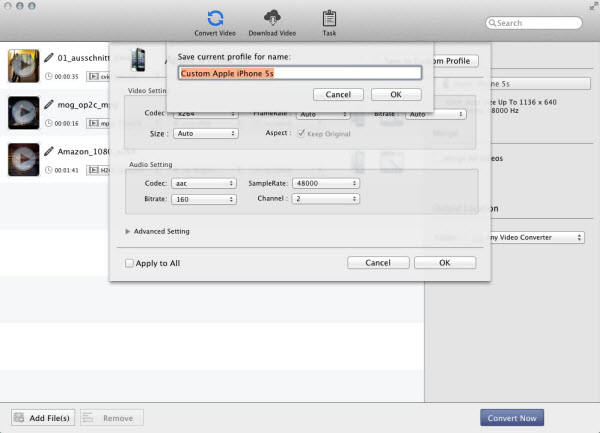The height and width of the screenshot is (433, 600).
Task: Click clock icon beside 00:01:41 duration
Action: 48,170
